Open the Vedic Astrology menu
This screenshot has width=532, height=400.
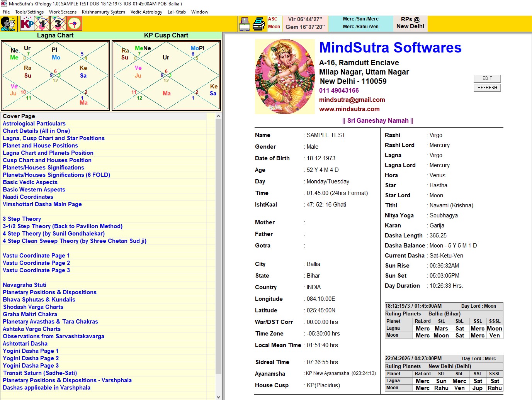coord(146,12)
